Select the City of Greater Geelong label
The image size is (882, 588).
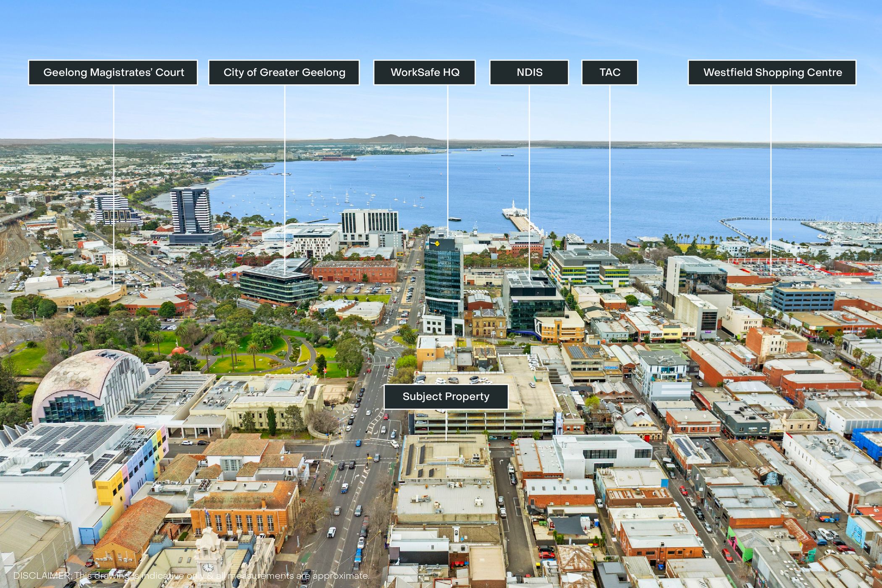point(284,73)
